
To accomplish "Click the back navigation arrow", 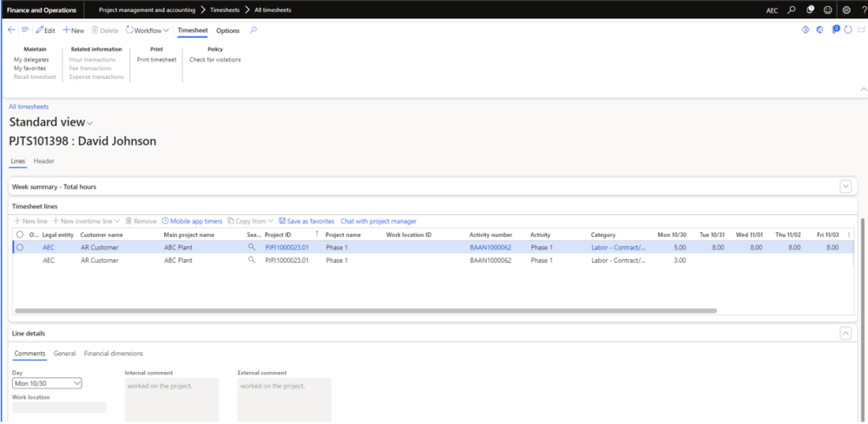I will coord(11,30).
